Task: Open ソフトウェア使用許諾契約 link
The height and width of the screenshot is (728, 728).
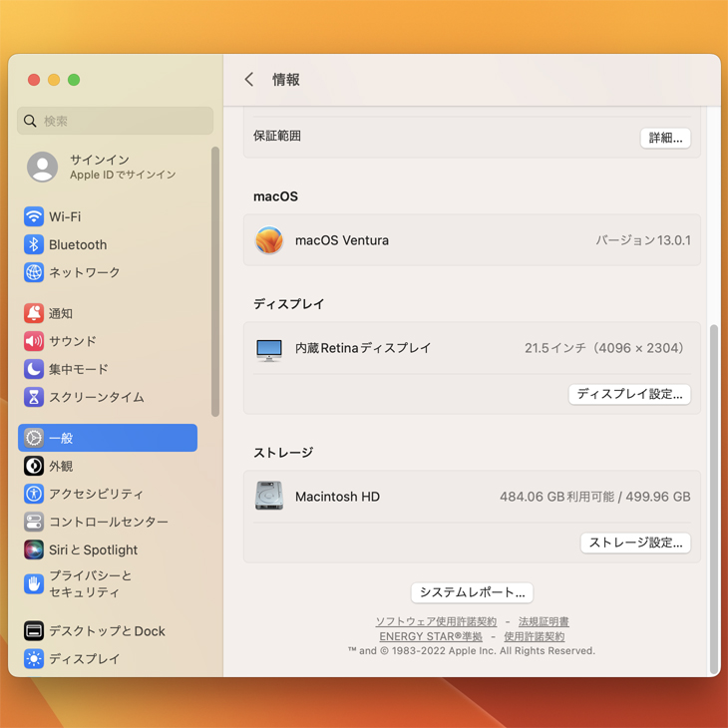Action: 436,622
